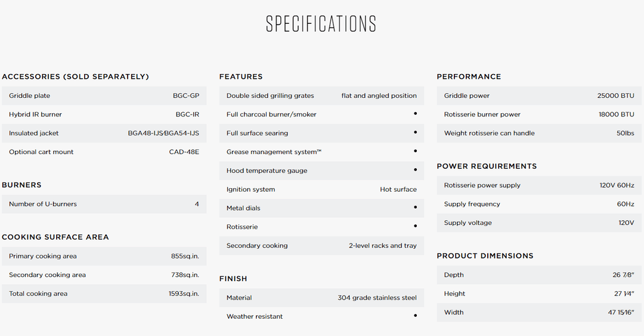The width and height of the screenshot is (644, 336).
Task: Click the Full surface searing bullet dot
Action: click(415, 132)
